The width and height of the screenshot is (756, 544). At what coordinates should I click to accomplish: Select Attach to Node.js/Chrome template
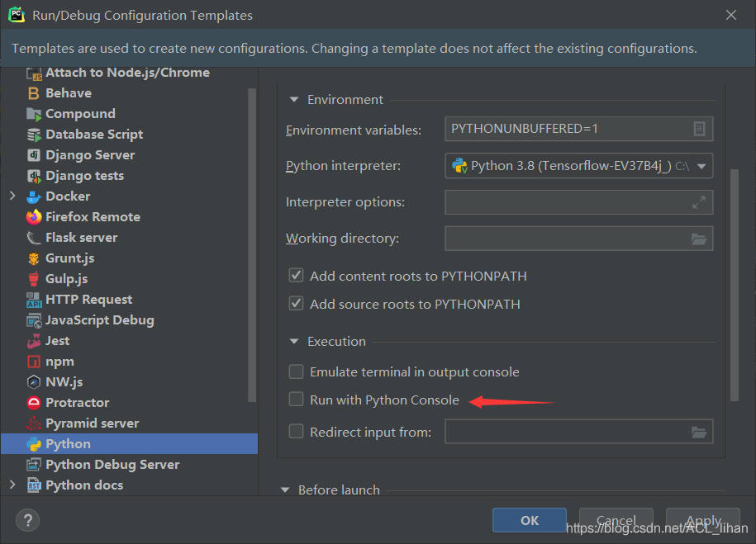[x=129, y=73]
